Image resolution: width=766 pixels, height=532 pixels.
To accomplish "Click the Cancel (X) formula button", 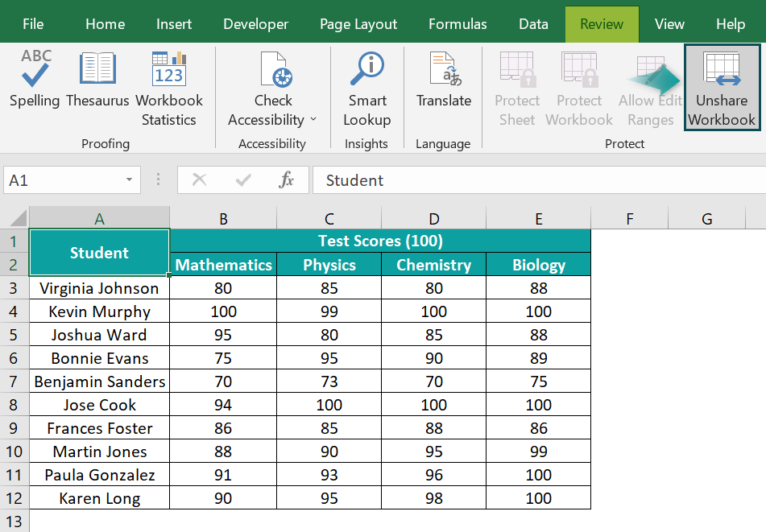I will (199, 179).
